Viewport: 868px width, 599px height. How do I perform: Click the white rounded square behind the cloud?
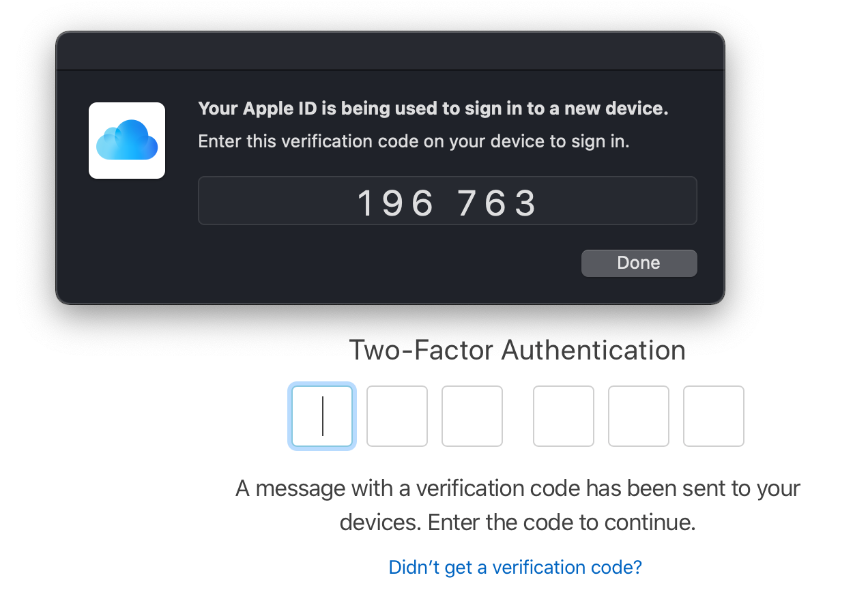pos(102,116)
